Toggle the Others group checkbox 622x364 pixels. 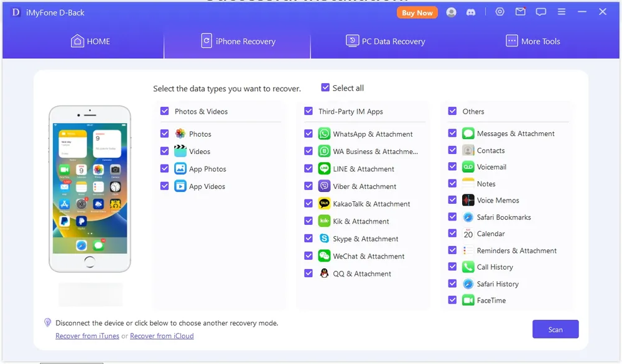coord(452,111)
